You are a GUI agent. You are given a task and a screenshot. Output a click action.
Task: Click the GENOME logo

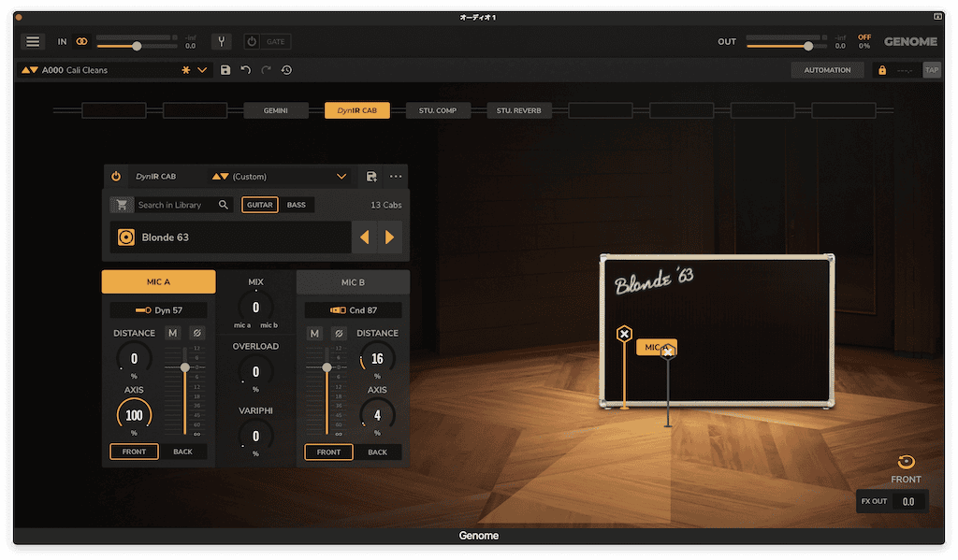click(910, 41)
